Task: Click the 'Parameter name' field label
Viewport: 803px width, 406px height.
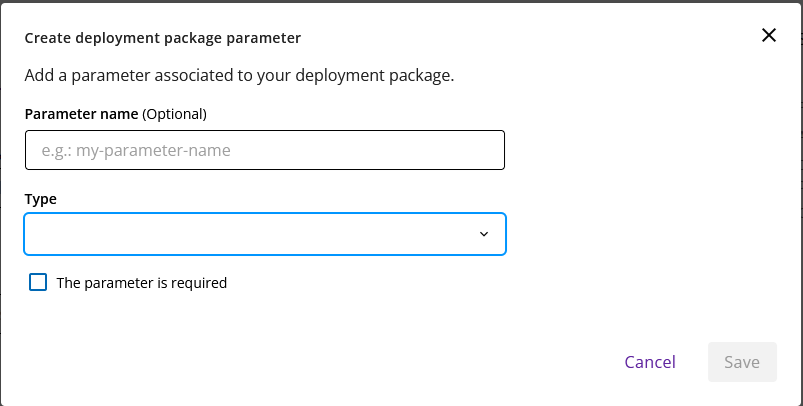Action: click(x=81, y=114)
